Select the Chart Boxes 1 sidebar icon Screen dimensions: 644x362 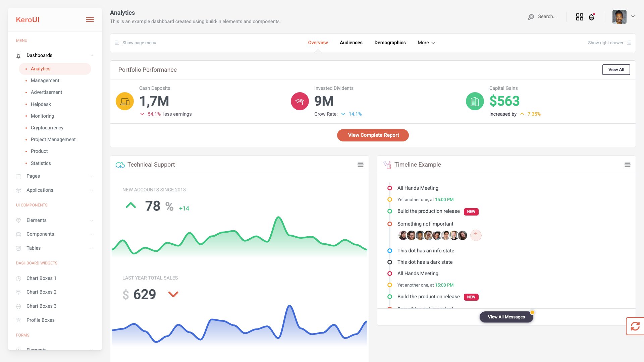pyautogui.click(x=18, y=278)
